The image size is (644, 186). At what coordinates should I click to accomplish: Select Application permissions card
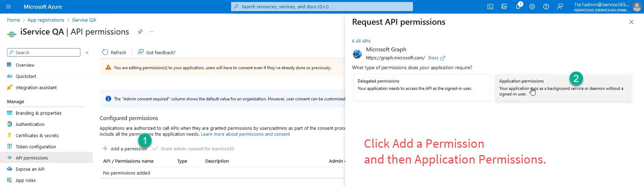(x=563, y=87)
